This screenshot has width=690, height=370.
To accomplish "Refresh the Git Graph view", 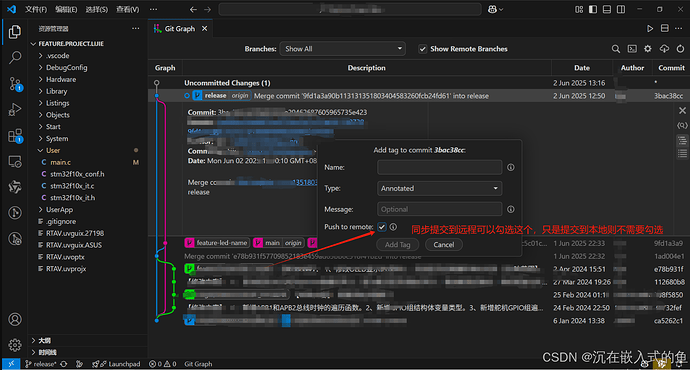I will click(x=680, y=49).
